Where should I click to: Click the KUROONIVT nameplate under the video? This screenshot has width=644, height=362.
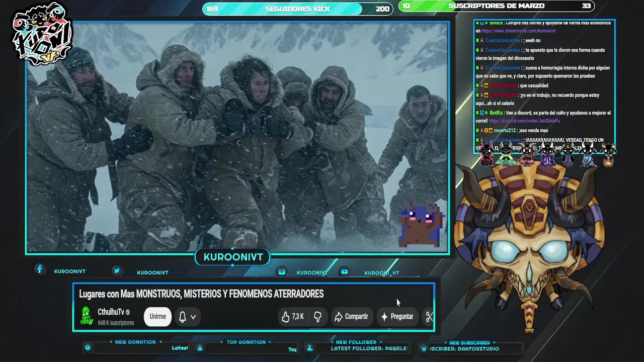233,257
